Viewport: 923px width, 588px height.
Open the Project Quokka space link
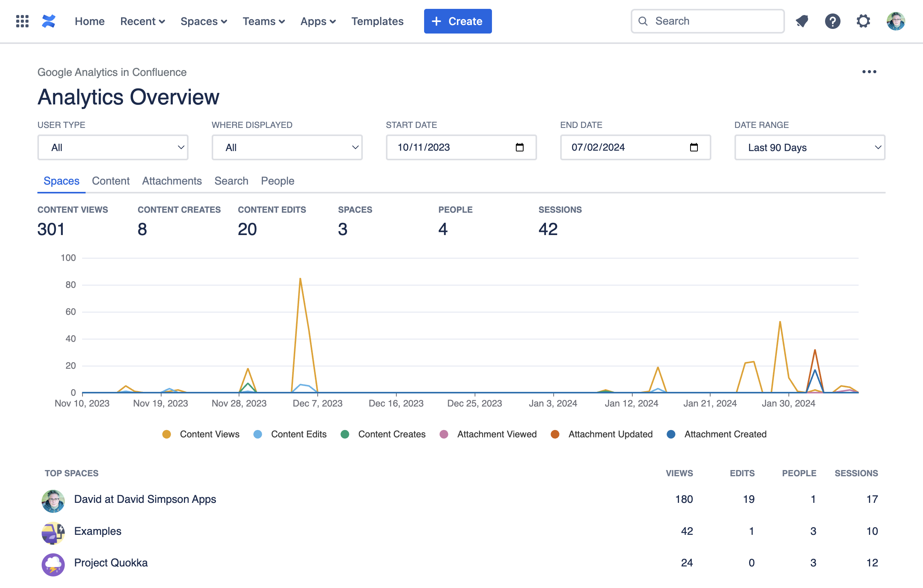tap(111, 563)
